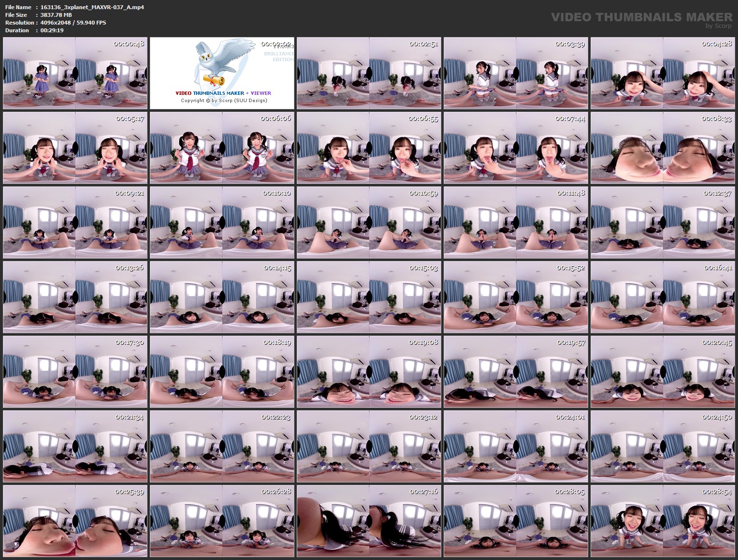Image resolution: width=738 pixels, height=560 pixels.
Task: Click the filename 163136_3xplanet_MAXVR-037_A.mp4
Action: [92, 7]
